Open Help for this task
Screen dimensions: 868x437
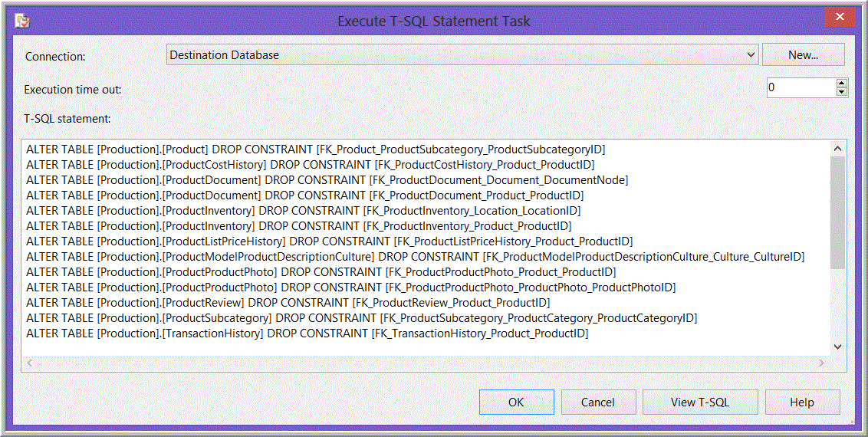[801, 402]
